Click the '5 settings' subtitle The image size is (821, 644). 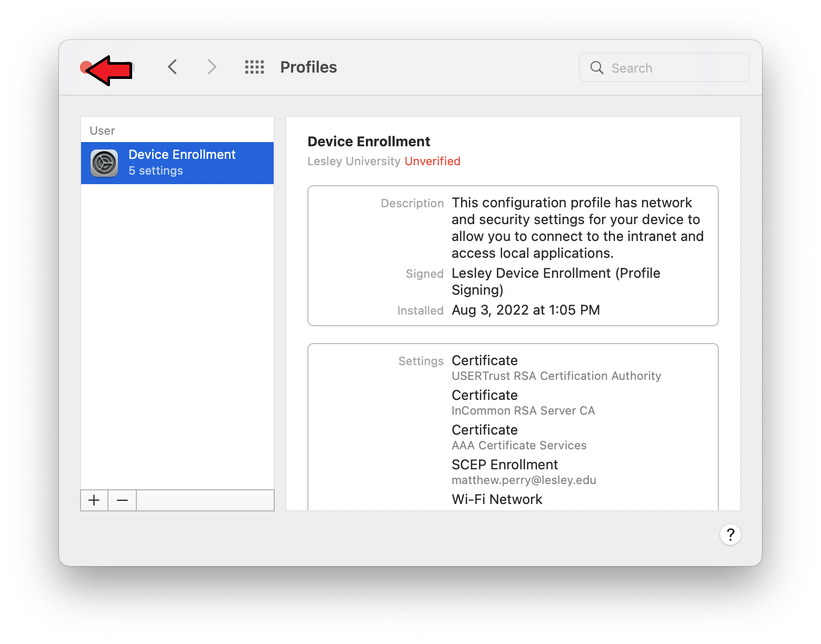pos(156,171)
